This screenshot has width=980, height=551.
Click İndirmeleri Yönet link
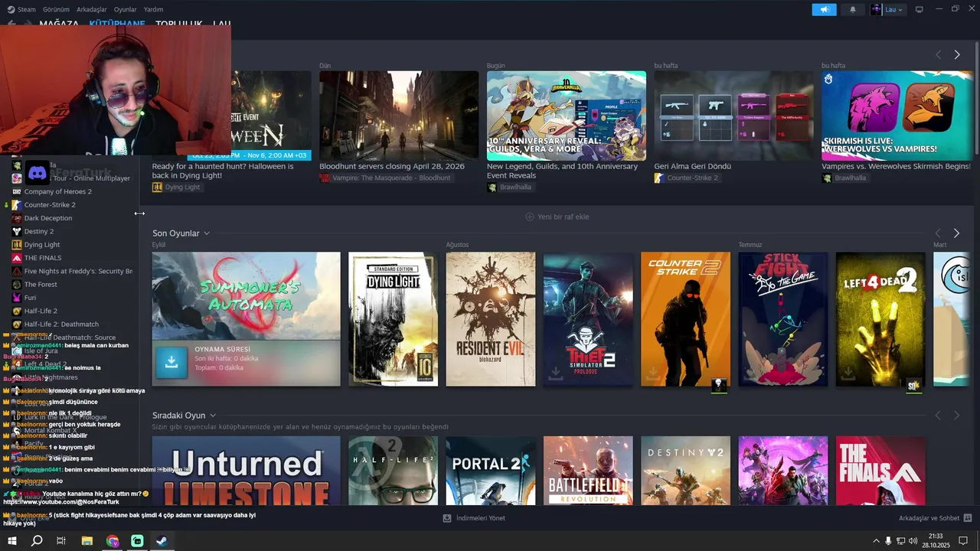click(480, 518)
